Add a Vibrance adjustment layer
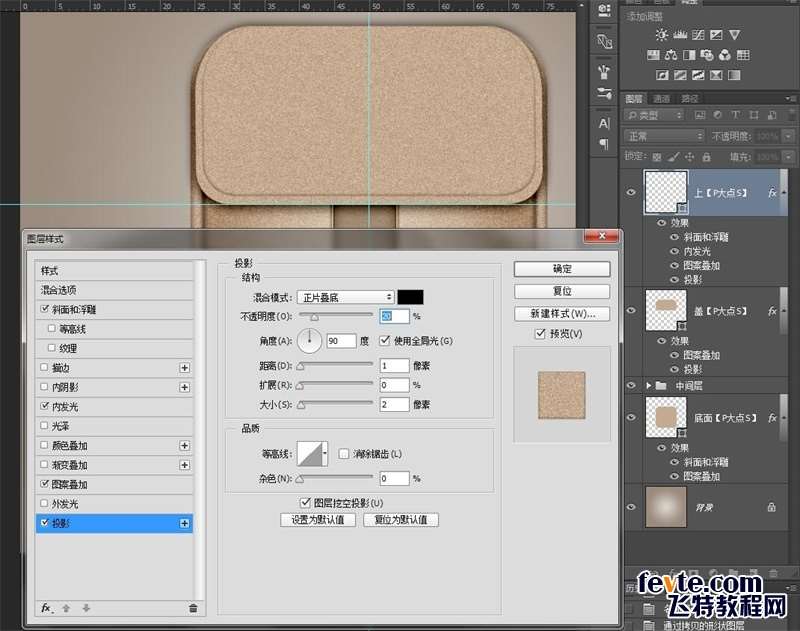Image resolution: width=800 pixels, height=631 pixels. point(734,35)
